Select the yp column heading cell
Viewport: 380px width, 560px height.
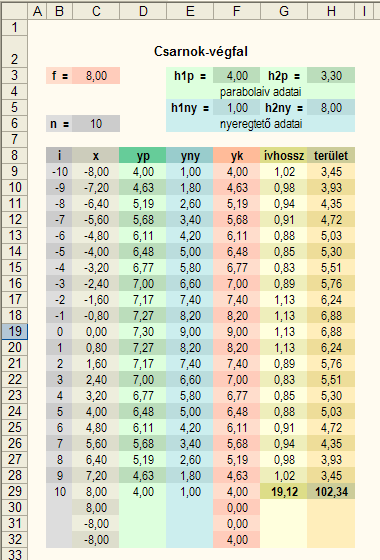coord(143,156)
